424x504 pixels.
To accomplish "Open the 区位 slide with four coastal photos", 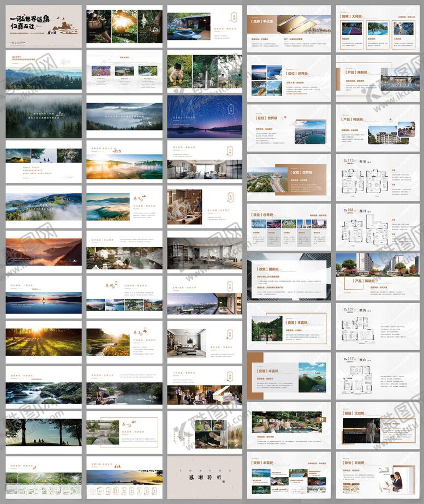I will (289, 75).
